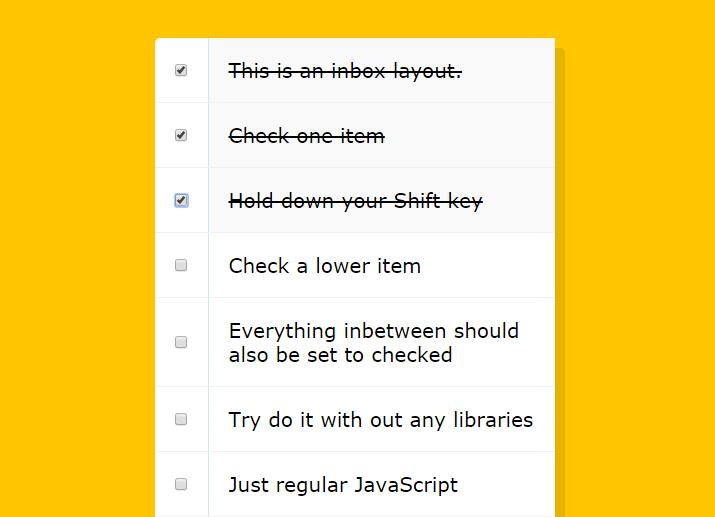Tick the 'Check a lower item' checkbox
Viewport: 715px width, 517px height.
tap(181, 265)
